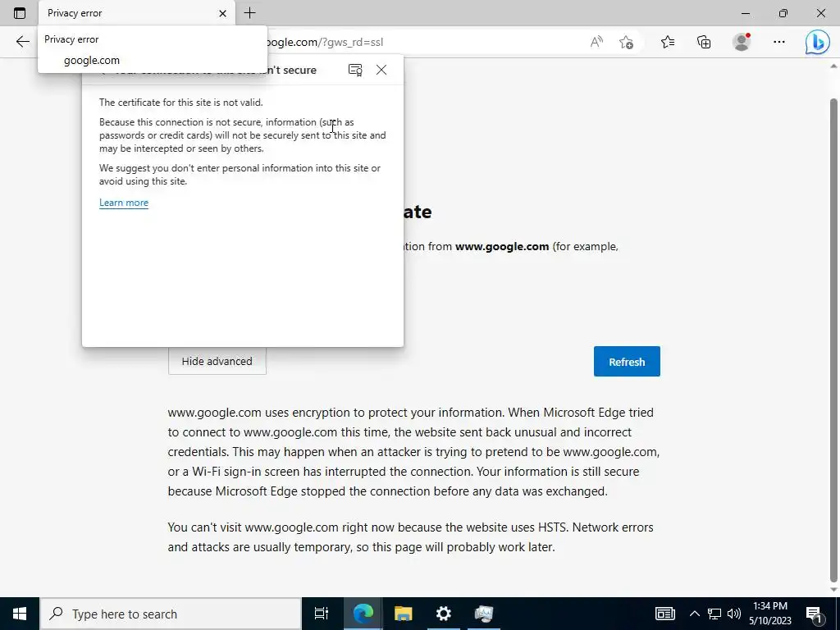Open the tab actions menu icon
Viewport: 840px width, 630px height.
(20, 13)
